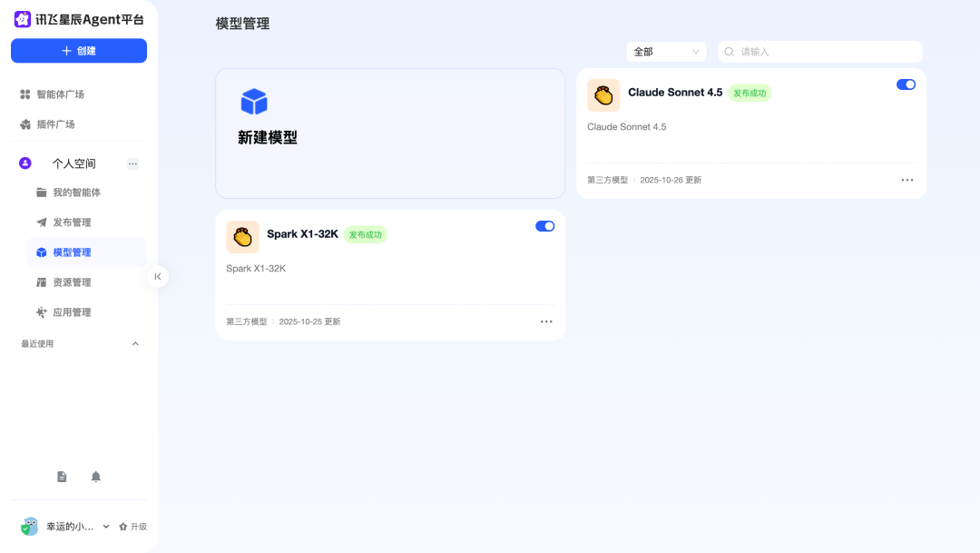Click 第三方模型 label on the Spark card
Viewport: 980px width, 553px height.
[246, 321]
